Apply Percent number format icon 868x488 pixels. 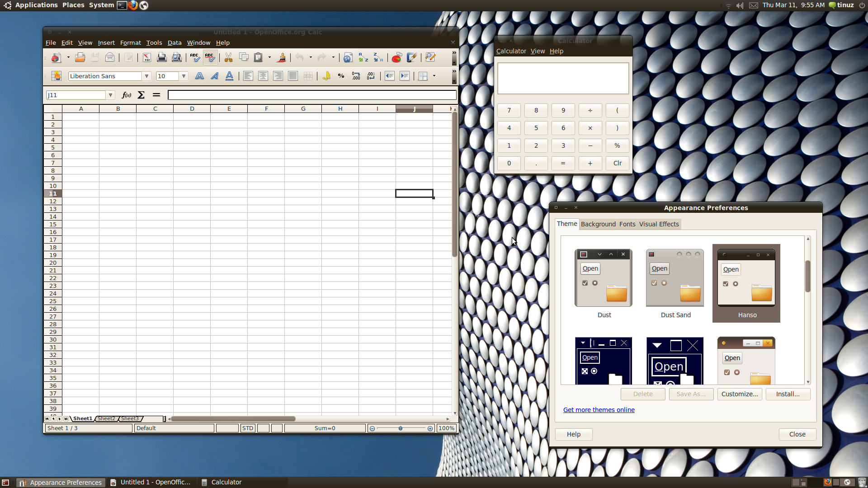pos(341,76)
